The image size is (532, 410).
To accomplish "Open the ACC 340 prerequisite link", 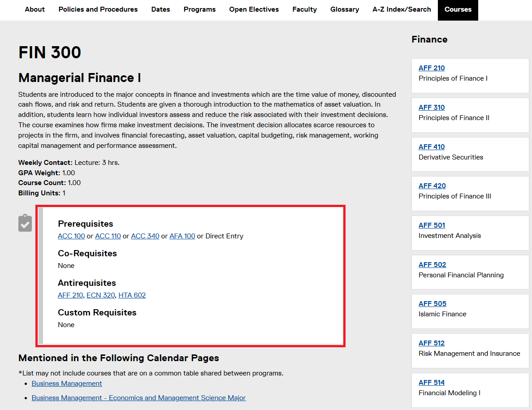I will click(145, 236).
